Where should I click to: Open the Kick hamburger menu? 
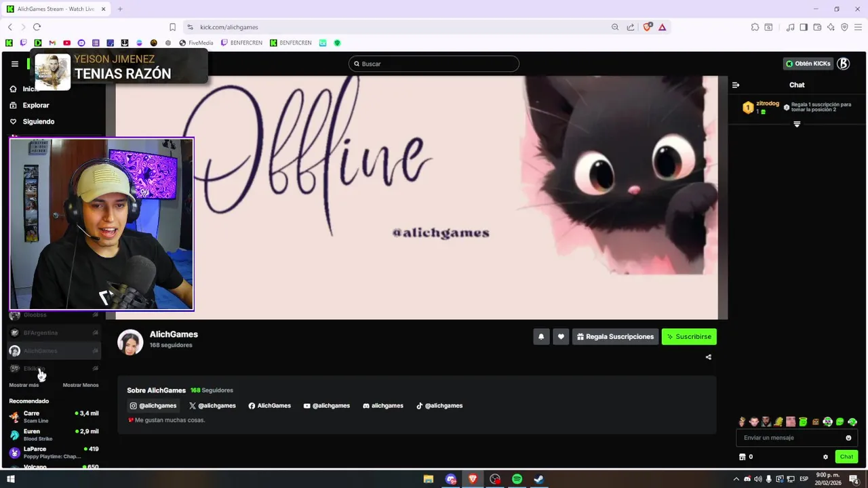pos(15,64)
